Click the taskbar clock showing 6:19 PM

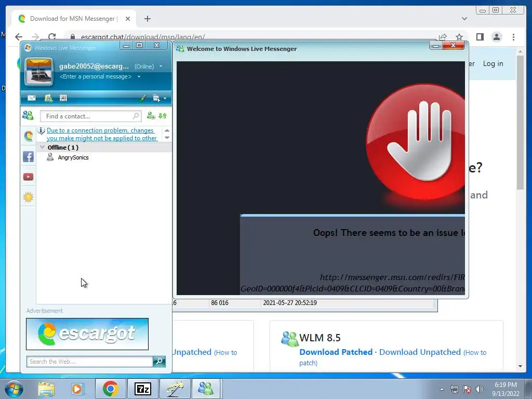click(x=506, y=389)
